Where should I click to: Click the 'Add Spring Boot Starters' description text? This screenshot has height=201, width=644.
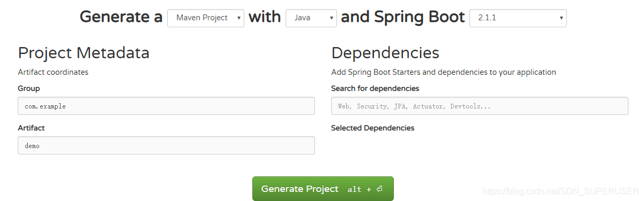444,72
